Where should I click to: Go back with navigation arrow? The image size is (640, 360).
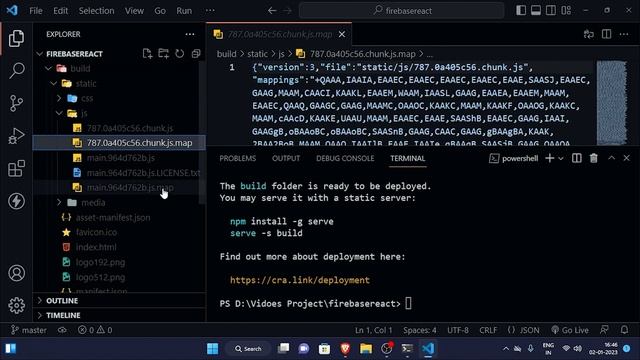tap(272, 11)
